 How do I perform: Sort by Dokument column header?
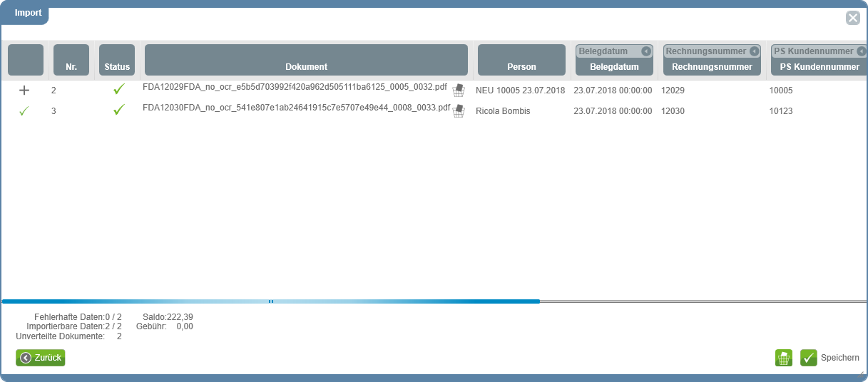tap(306, 66)
